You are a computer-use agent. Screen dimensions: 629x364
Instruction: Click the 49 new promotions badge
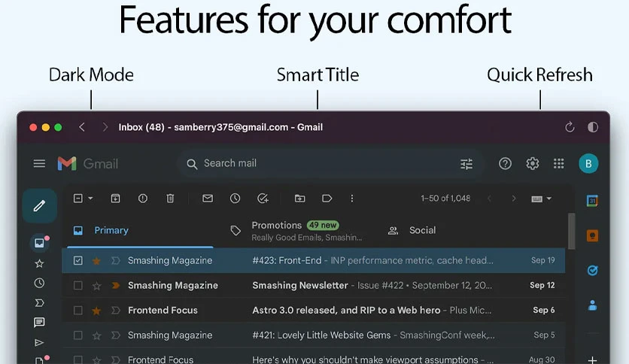(323, 226)
